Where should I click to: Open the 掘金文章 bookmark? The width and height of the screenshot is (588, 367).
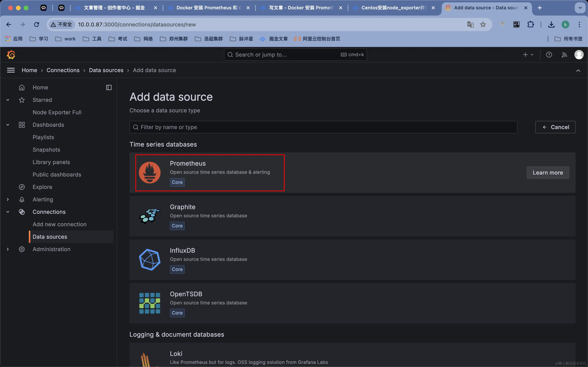click(x=274, y=39)
